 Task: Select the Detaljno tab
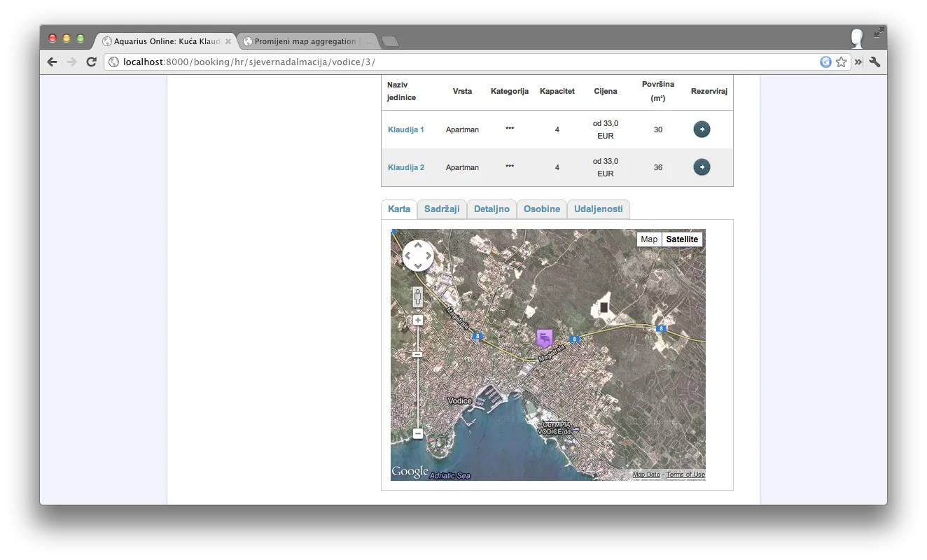tap(492, 209)
